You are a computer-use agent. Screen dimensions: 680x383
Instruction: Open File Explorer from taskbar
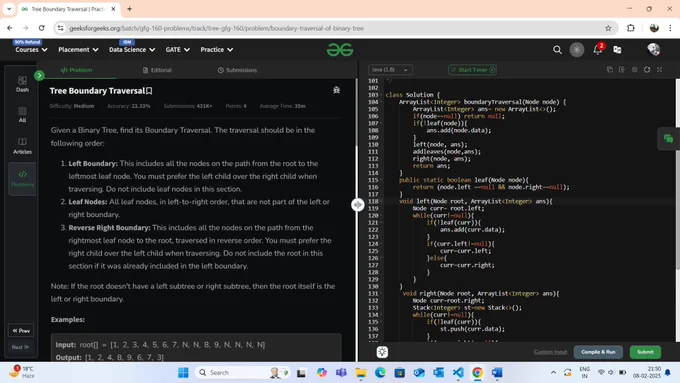tap(360, 373)
